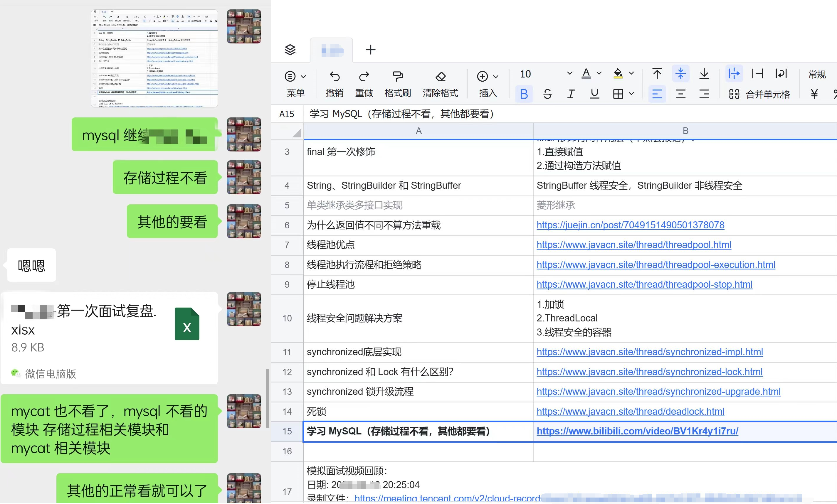The width and height of the screenshot is (837, 504).
Task: Open the threadpool.html link
Action: click(634, 245)
